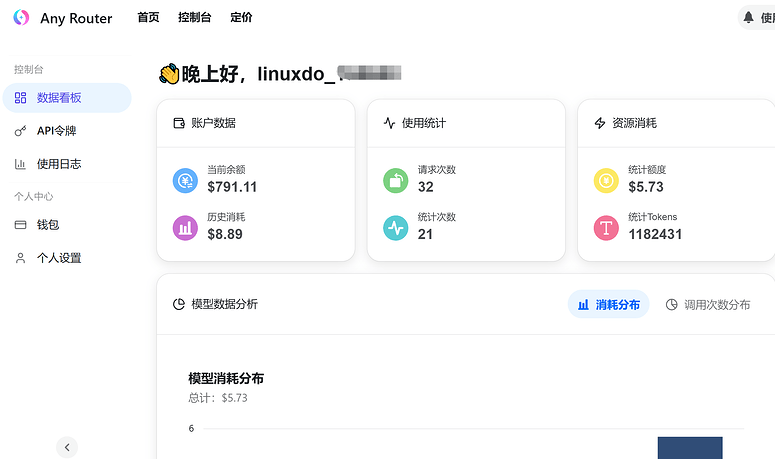
Task: Open 个人设置 in the sidebar
Action: [67, 258]
